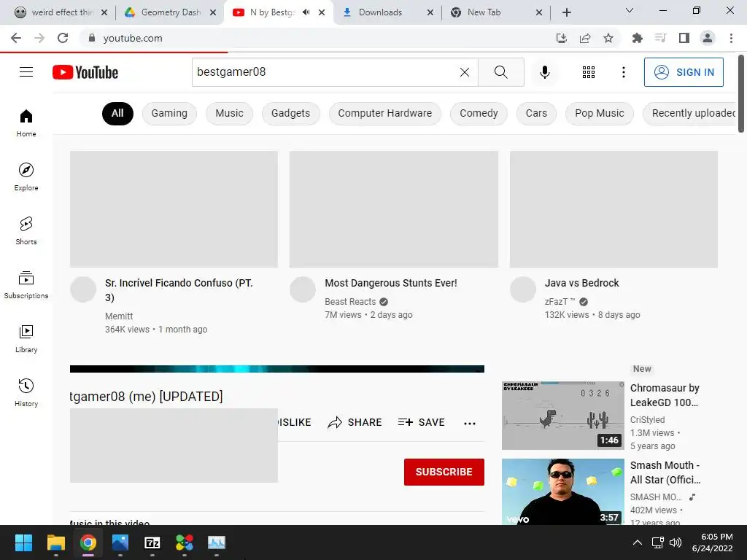This screenshot has height=560, width=747.
Task: Open Chrome profile avatar
Action: coord(708,38)
